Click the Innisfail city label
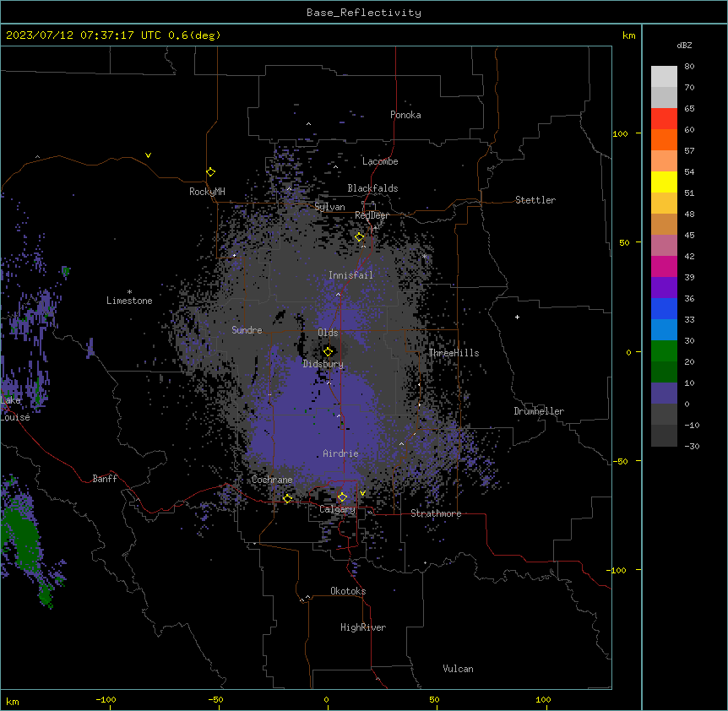 click(350, 275)
